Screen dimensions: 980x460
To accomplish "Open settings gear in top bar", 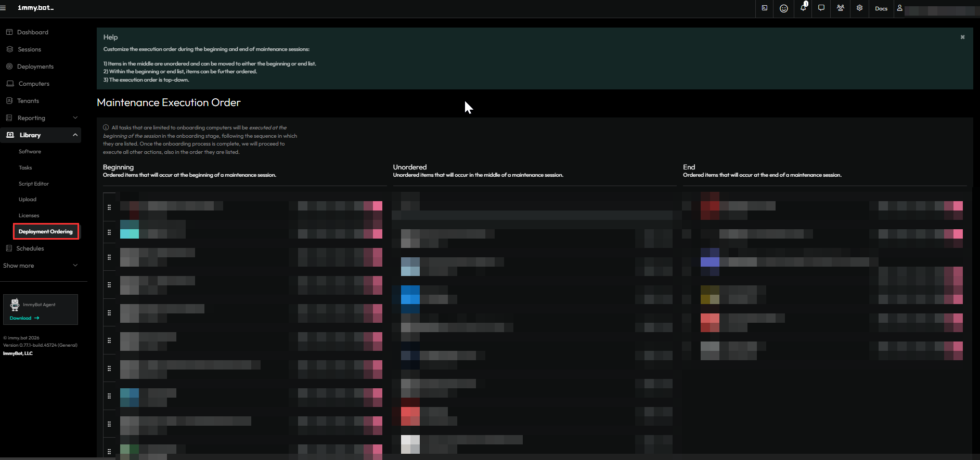I will point(859,8).
